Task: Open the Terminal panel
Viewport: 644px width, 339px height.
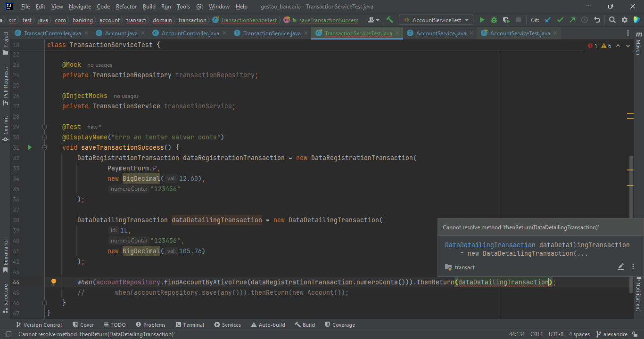Action: [190, 325]
